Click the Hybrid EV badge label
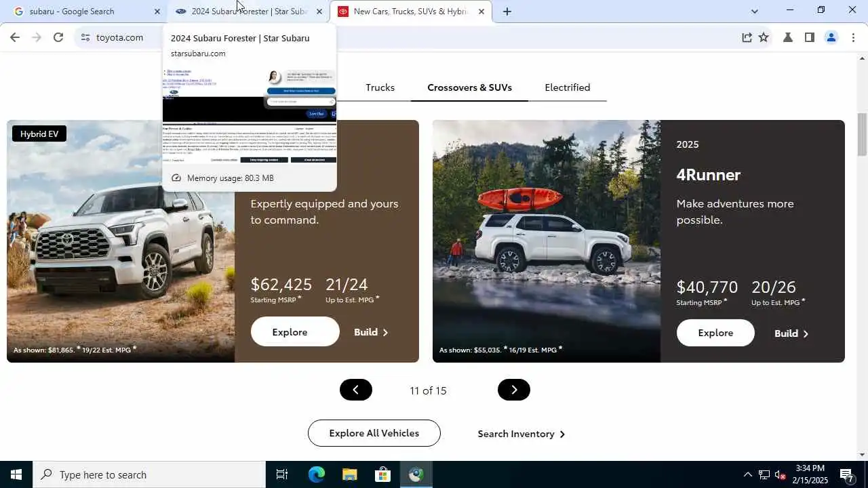868x488 pixels. point(39,134)
